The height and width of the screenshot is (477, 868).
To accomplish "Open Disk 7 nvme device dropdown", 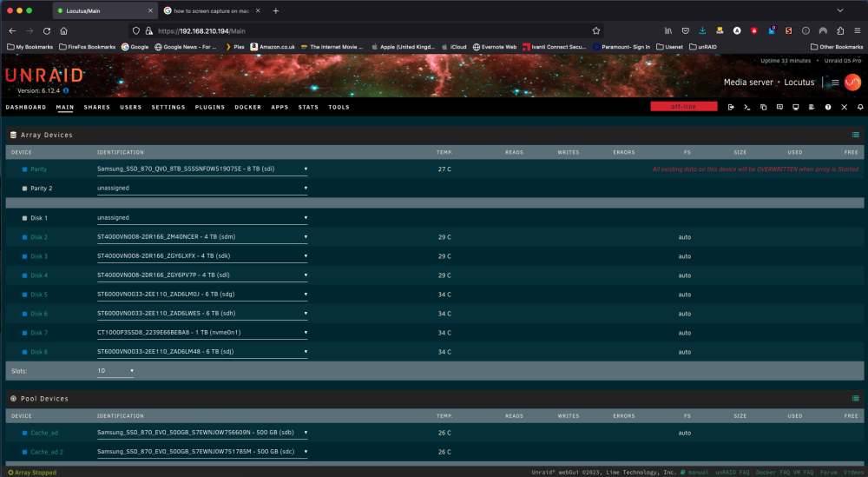I will 202,333.
